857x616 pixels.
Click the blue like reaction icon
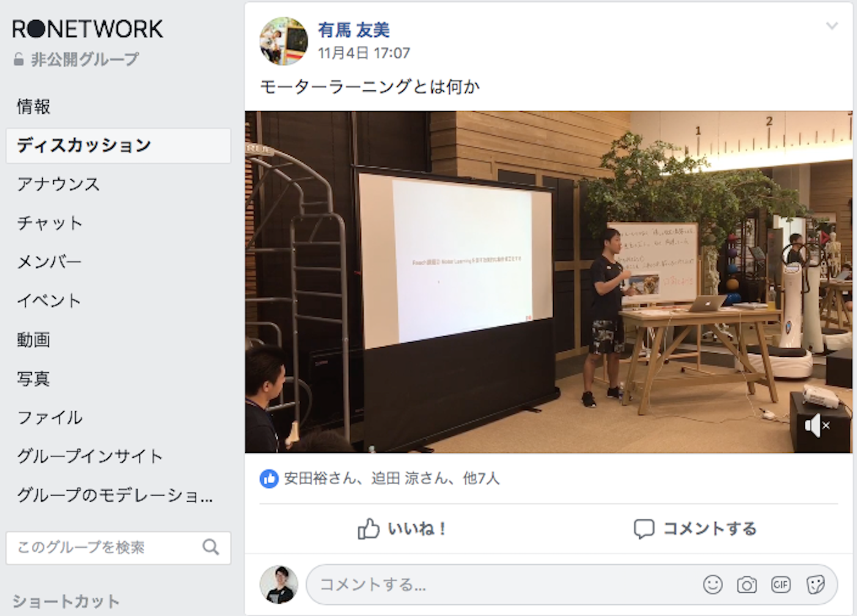(269, 479)
